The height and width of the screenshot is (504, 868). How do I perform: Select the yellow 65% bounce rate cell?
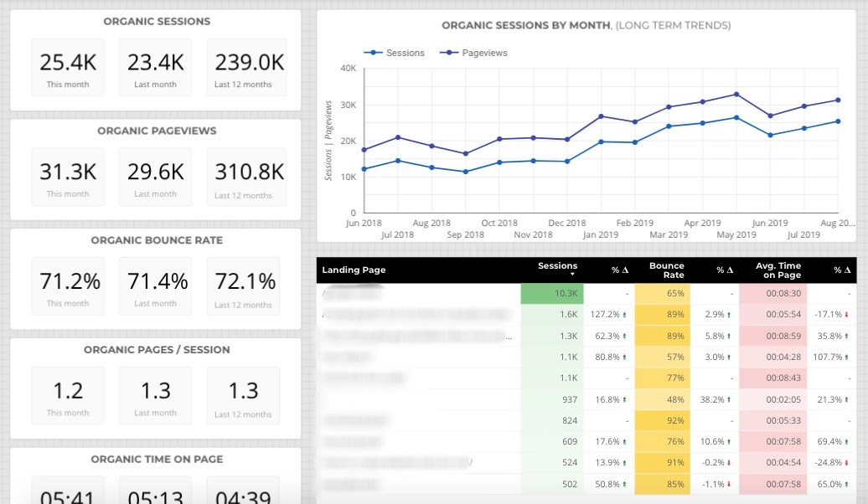pyautogui.click(x=662, y=294)
